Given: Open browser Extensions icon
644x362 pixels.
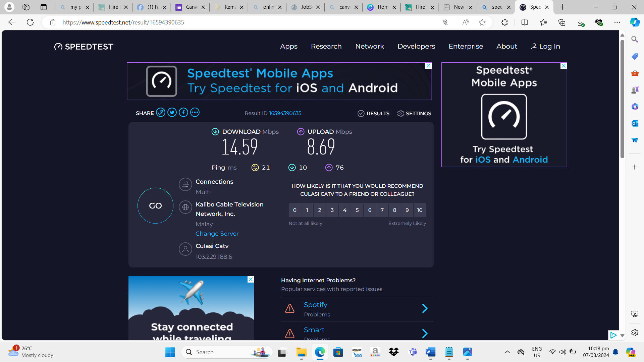Looking at the screenshot, I should [x=504, y=22].
